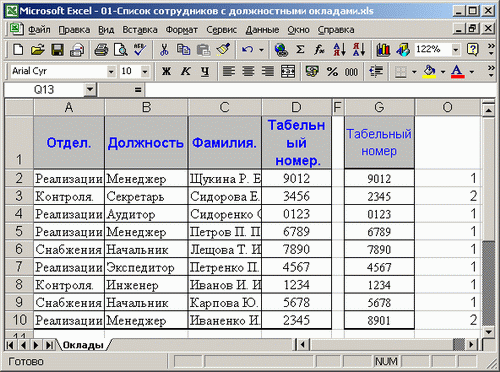Expand the font size 10 dropdown
The width and height of the screenshot is (500, 372).
point(145,71)
